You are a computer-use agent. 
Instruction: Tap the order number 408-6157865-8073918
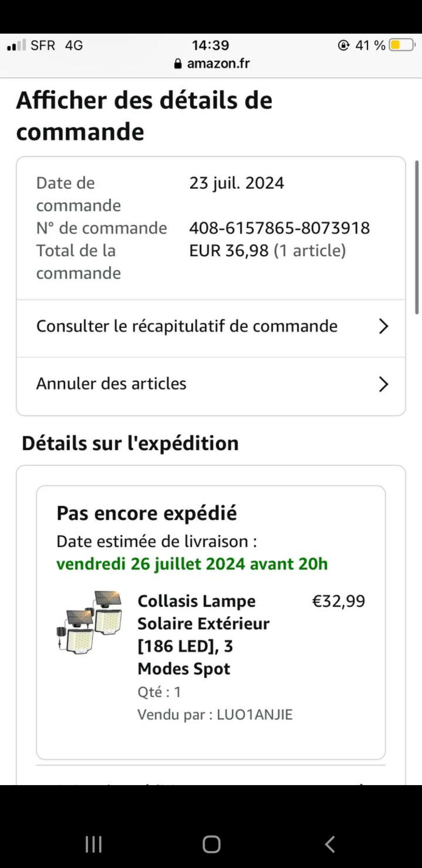point(279,228)
